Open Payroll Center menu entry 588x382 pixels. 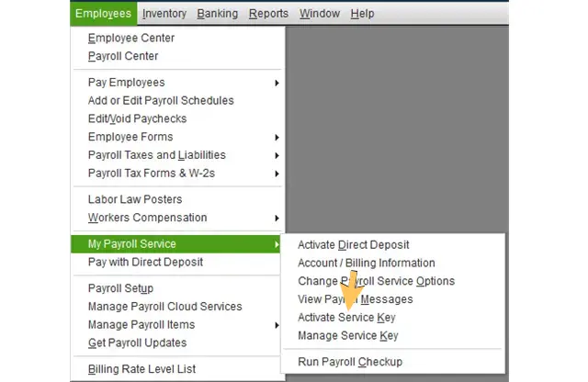tap(123, 56)
